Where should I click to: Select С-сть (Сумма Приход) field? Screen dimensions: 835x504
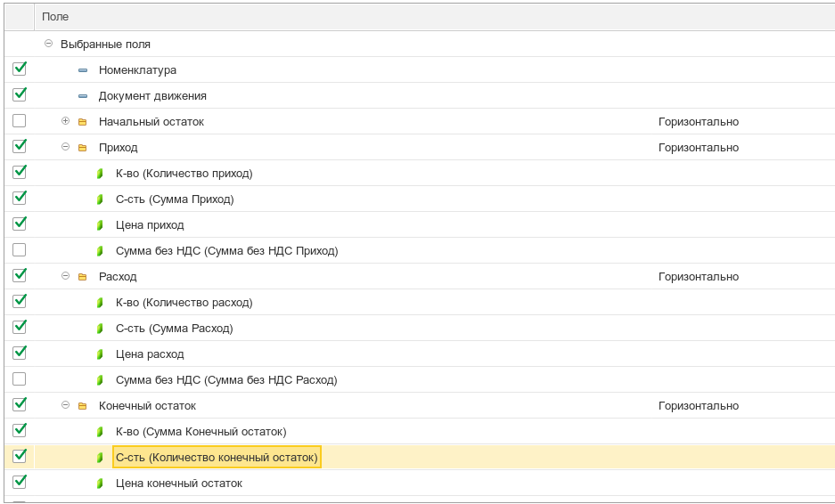click(x=175, y=199)
